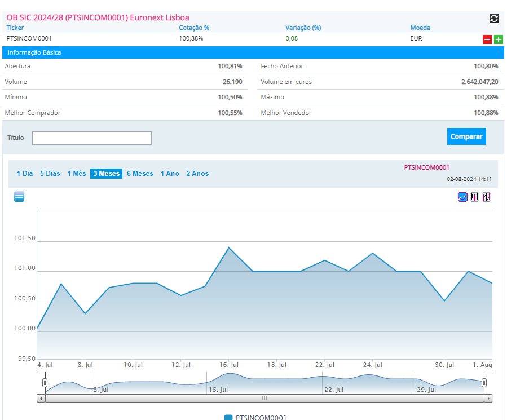The image size is (507, 420).
Task: Click the Abertura value 100,81%
Action: click(x=230, y=66)
